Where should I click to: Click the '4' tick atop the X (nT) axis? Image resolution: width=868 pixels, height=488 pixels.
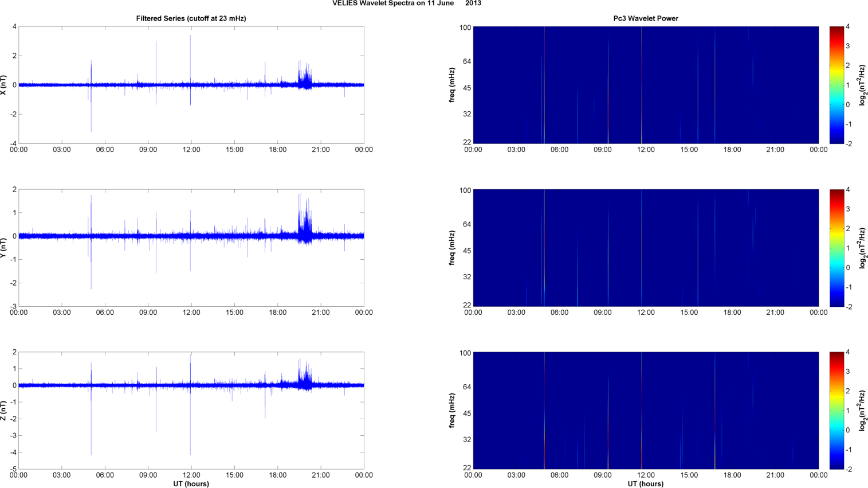14,27
